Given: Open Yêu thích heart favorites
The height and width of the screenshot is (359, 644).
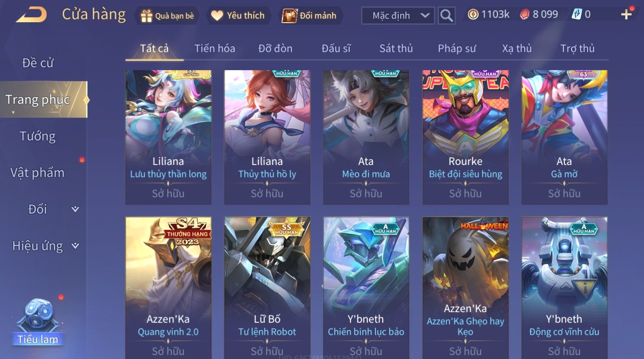Looking at the screenshot, I should 217,16.
